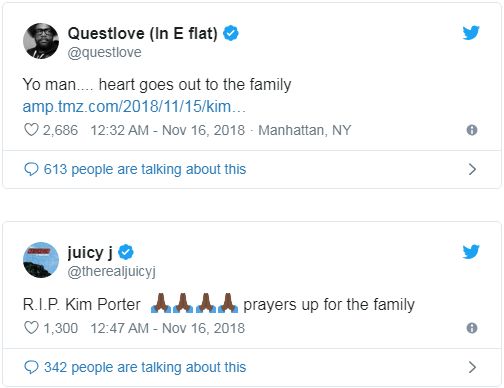
Task: Like juicy j's tweet via the heart icon
Action: coord(31,328)
